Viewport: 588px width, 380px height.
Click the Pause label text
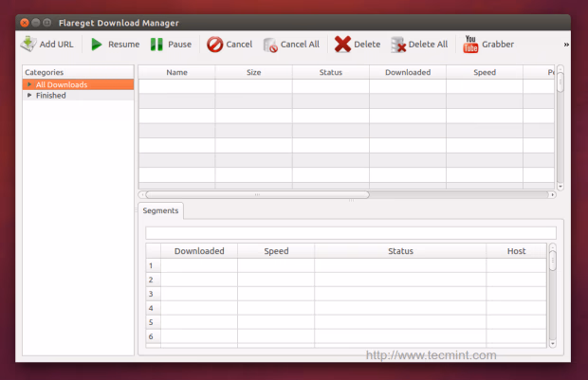pyautogui.click(x=179, y=45)
